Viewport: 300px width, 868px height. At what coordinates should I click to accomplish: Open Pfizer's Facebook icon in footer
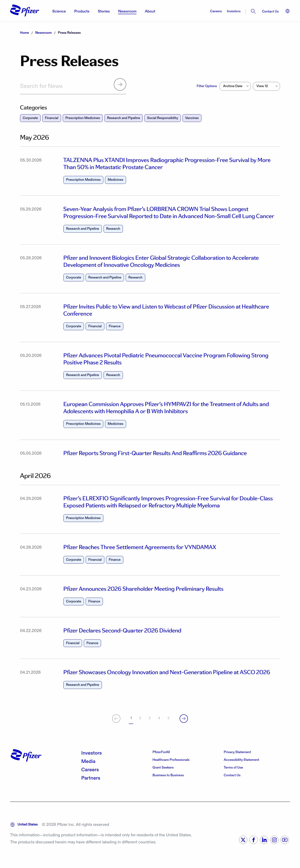pyautogui.click(x=254, y=840)
